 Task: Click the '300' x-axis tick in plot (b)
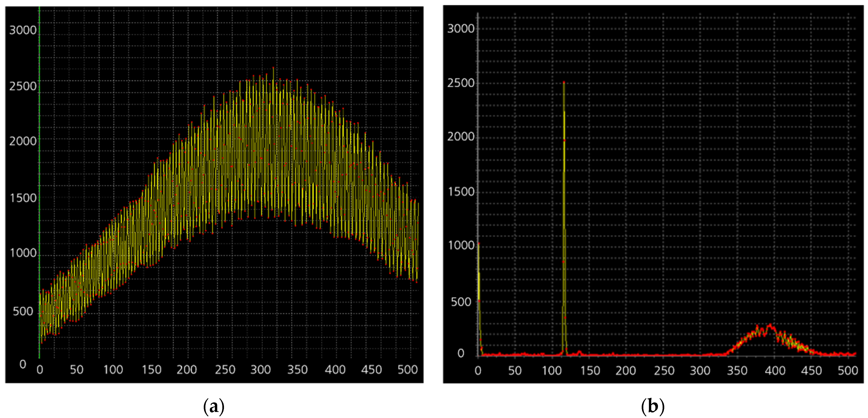[700, 371]
